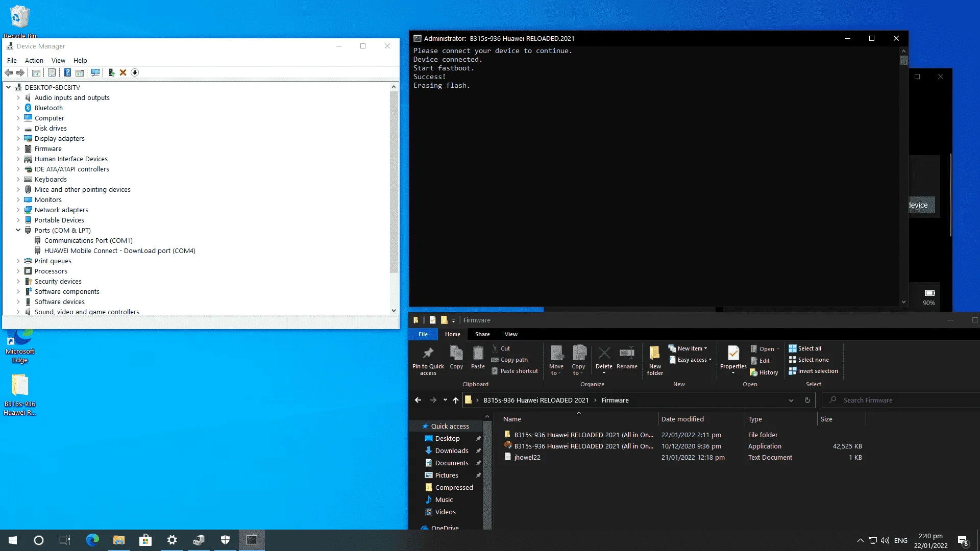Click Copy to button in ribbon
The image size is (980, 551).
578,360
